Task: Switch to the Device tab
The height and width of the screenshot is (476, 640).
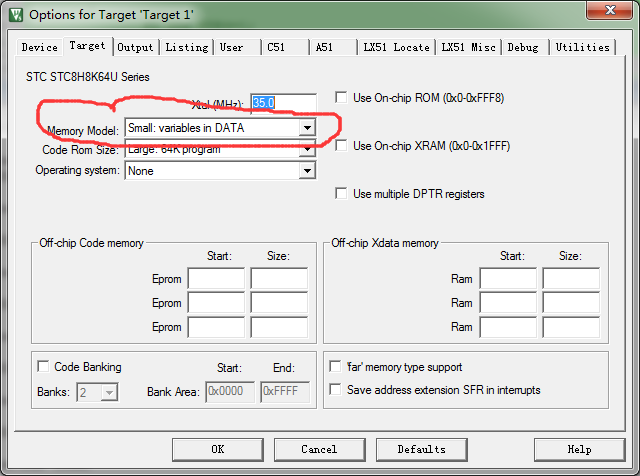Action: tap(40, 47)
